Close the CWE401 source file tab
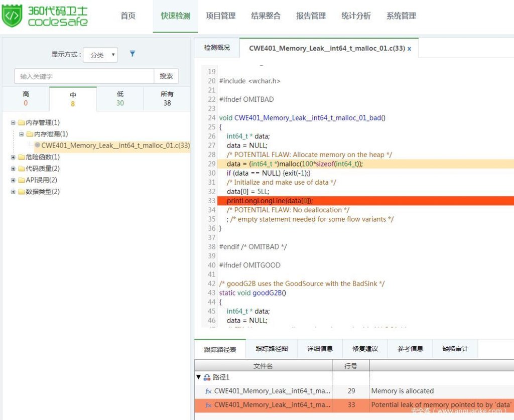Viewport: 514px width, 420px height. [409, 49]
